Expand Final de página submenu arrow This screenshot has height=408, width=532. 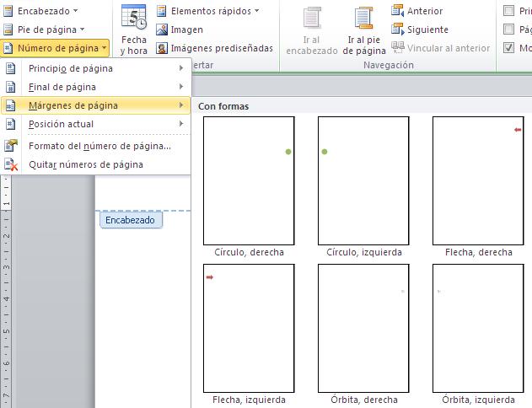181,87
